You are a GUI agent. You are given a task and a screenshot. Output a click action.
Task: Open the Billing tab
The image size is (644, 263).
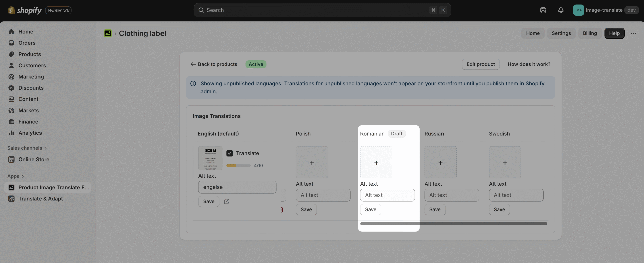tap(590, 33)
